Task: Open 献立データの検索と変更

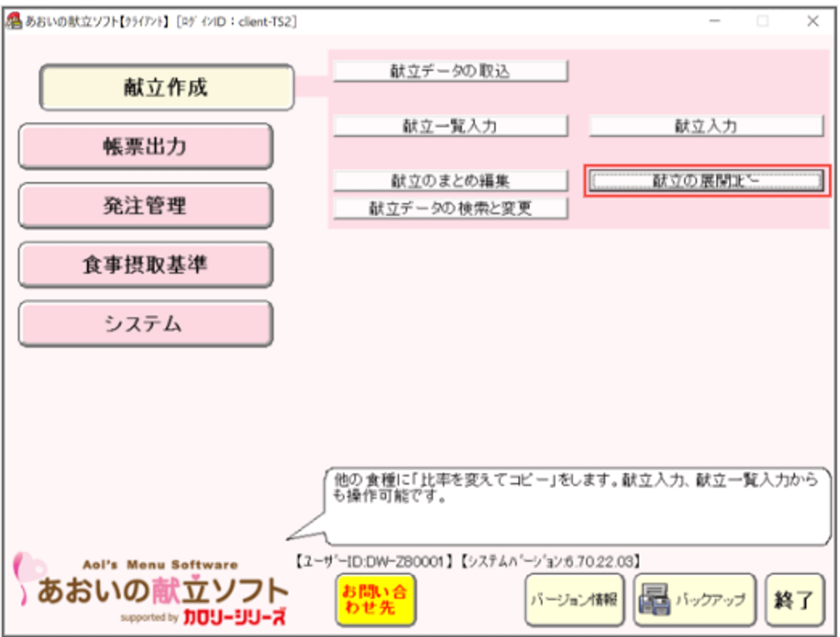Action: pyautogui.click(x=451, y=208)
